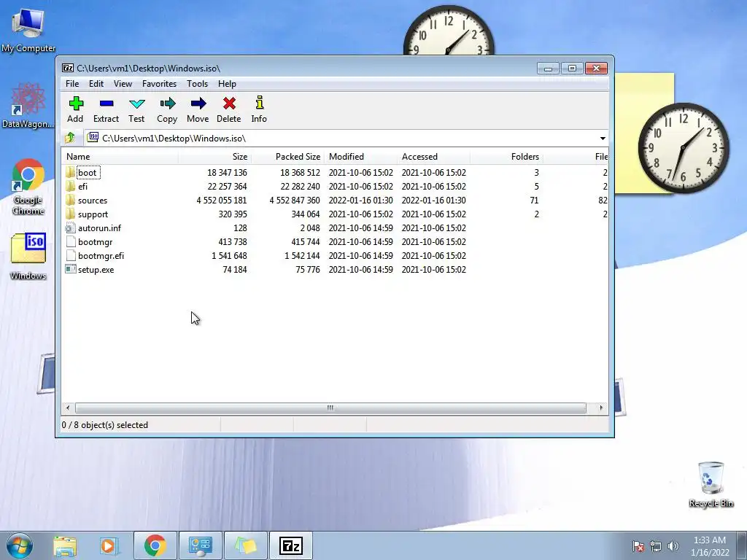
Task: Open the Tools menu
Action: pos(197,83)
